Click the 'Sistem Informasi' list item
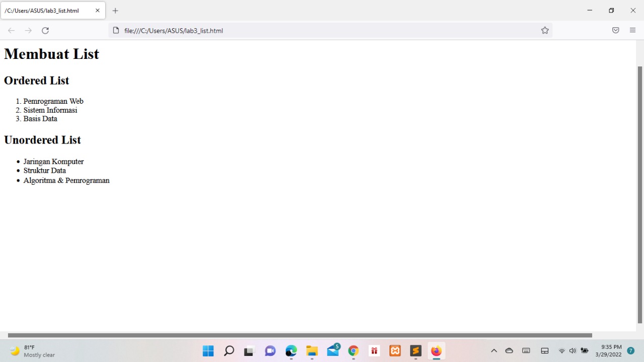 click(50, 110)
